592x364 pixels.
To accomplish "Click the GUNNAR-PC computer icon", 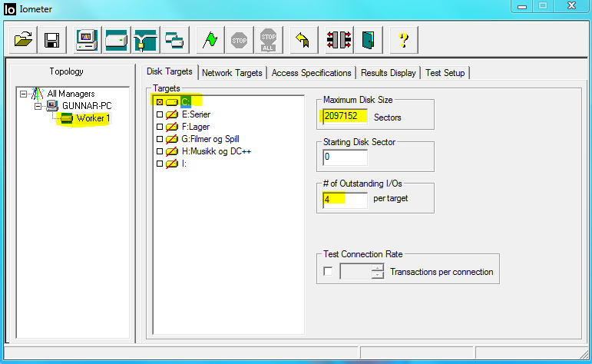I will pyautogui.click(x=52, y=105).
